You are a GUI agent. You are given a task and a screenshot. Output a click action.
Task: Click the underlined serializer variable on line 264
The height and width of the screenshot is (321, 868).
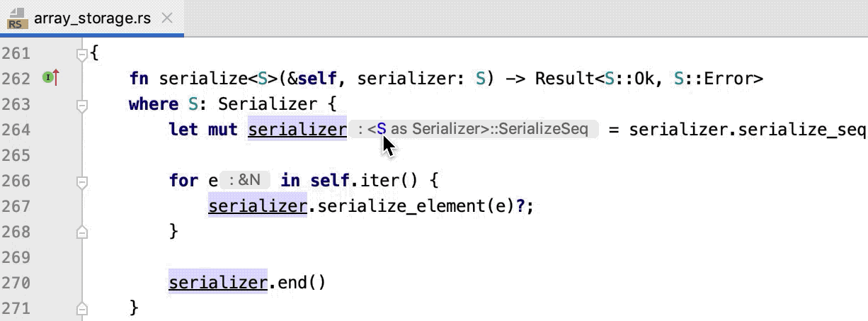pos(297,130)
